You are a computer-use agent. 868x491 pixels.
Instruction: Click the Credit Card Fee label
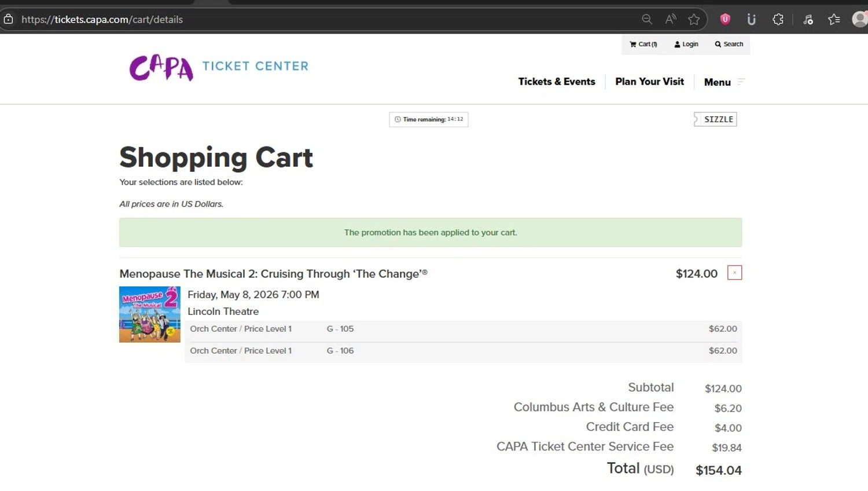[x=630, y=427]
